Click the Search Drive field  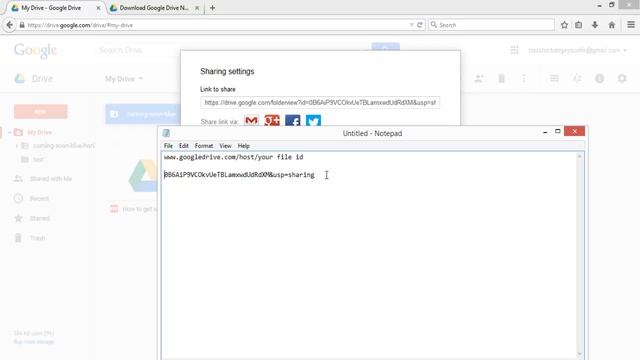tap(139, 50)
